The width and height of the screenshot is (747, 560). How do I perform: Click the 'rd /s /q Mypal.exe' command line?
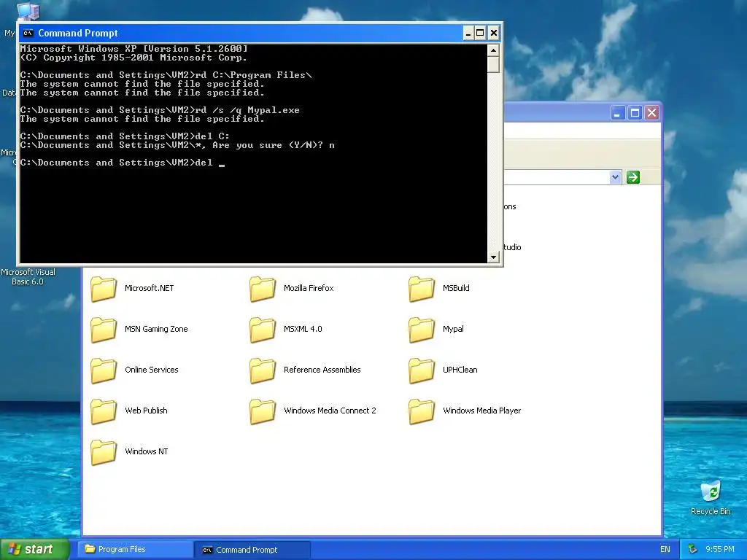coord(160,110)
